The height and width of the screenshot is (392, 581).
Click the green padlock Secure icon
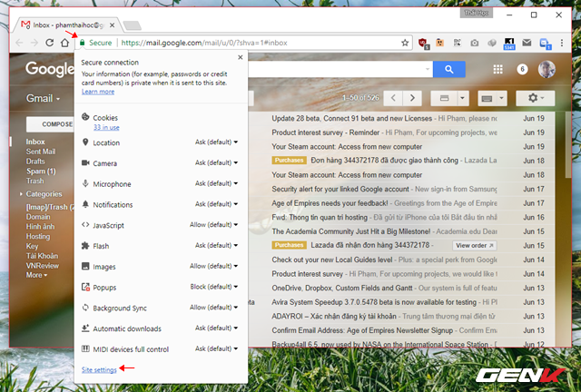[x=83, y=43]
